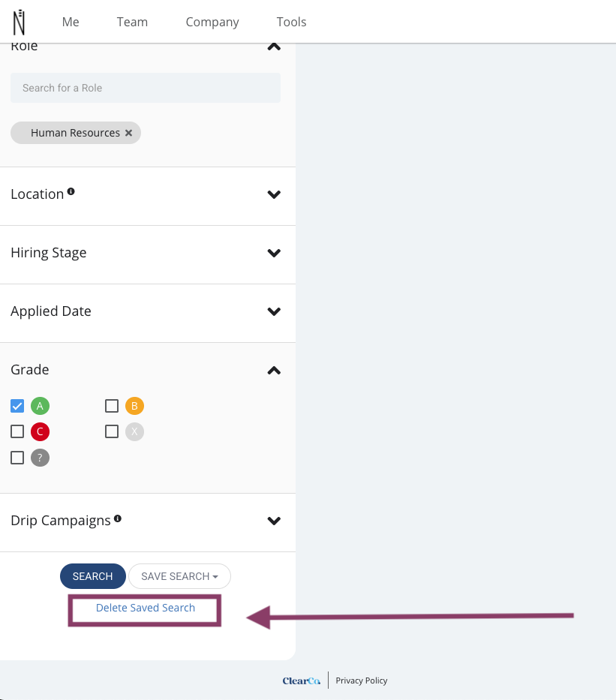Click the Location info icon
The image size is (616, 700).
click(71, 191)
